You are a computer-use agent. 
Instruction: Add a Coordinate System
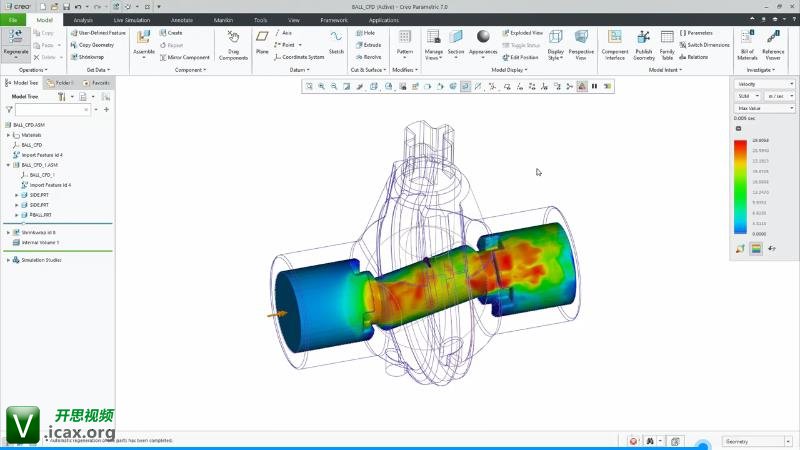299,57
